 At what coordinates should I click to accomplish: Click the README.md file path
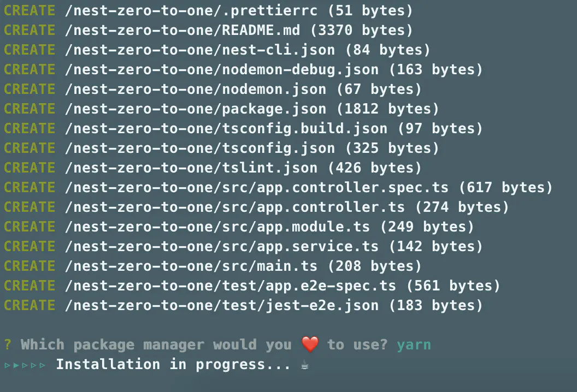182,30
